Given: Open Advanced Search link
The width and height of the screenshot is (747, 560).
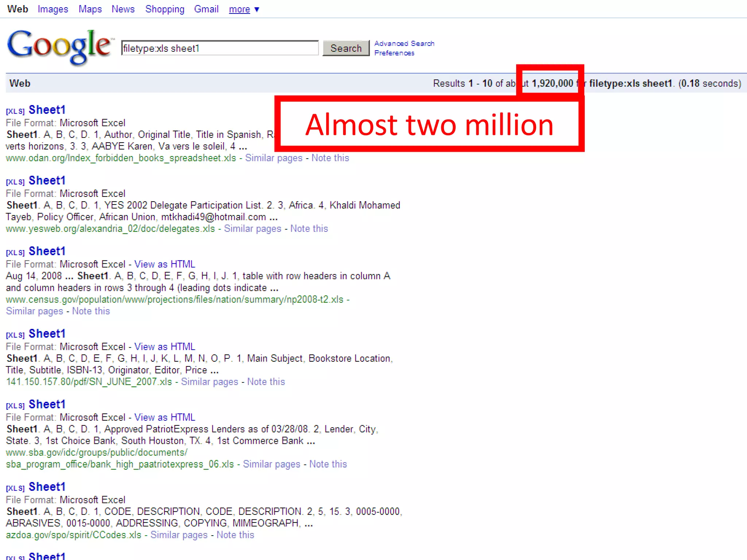Looking at the screenshot, I should [x=404, y=43].
